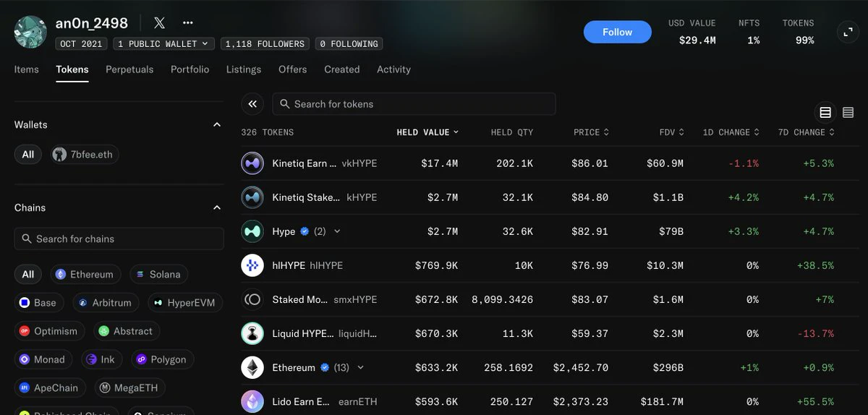Image resolution: width=868 pixels, height=415 pixels.
Task: Filter by the Polygon chain chip
Action: 161,359
